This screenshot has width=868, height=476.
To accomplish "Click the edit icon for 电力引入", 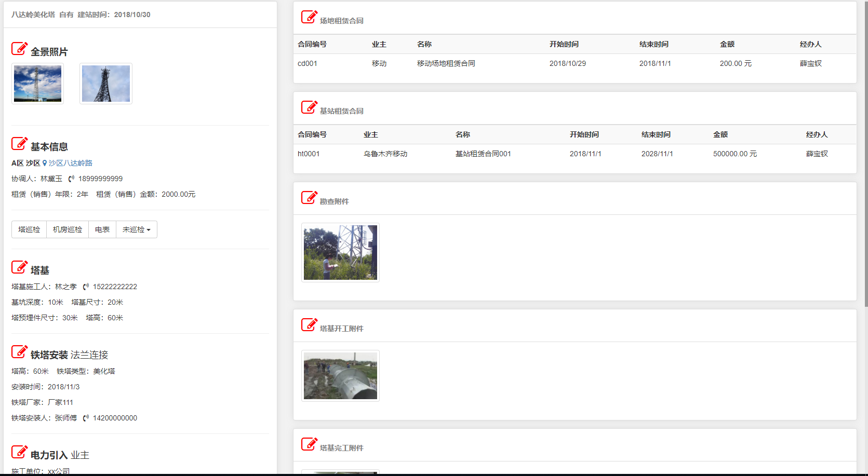I will [19, 452].
